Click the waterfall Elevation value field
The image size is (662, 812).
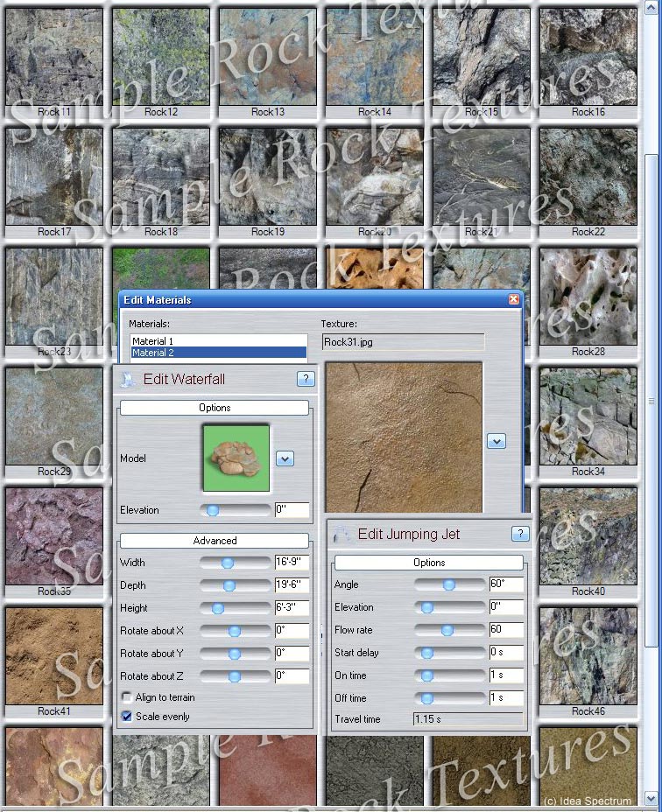[x=292, y=509]
